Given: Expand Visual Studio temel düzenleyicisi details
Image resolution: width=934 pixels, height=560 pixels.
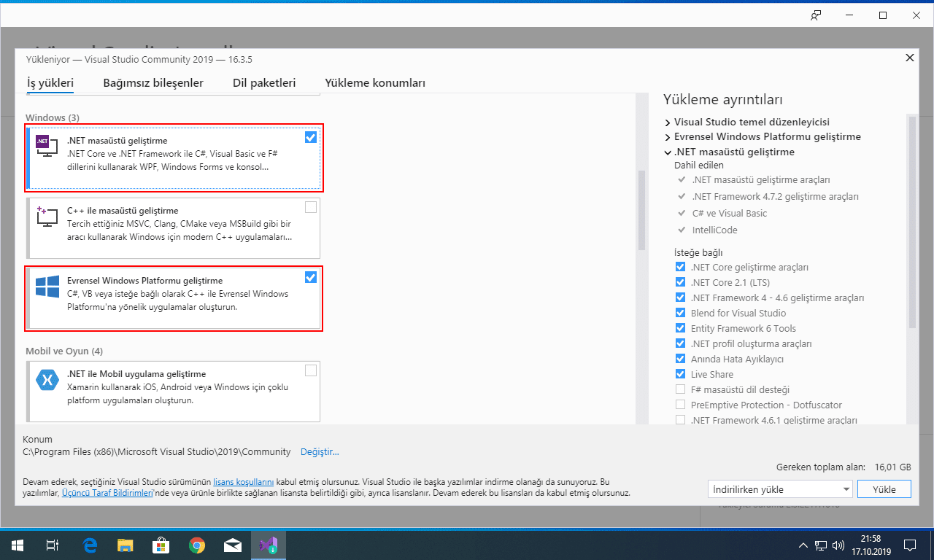Looking at the screenshot, I should pos(668,122).
